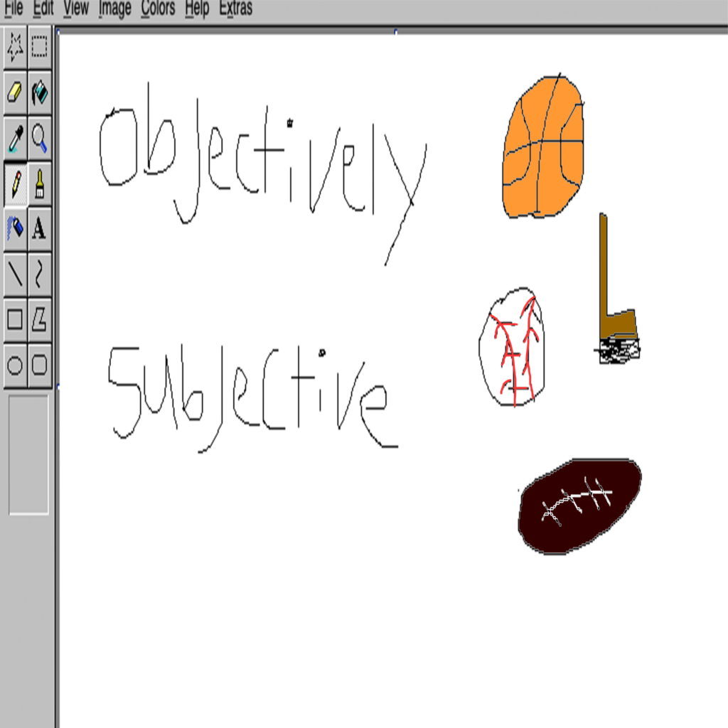Select the Brush tool
Viewport: 728px width, 728px height.
pos(40,184)
